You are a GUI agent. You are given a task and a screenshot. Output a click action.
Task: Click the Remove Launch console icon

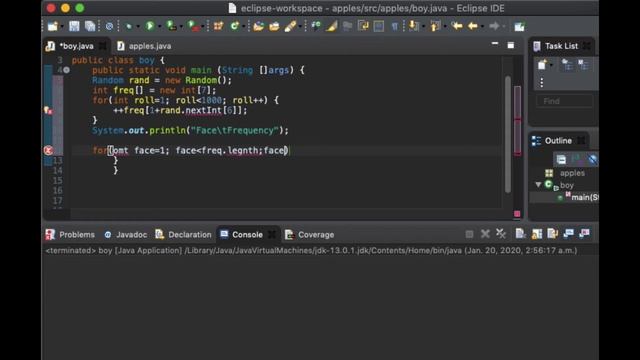coord(485,234)
